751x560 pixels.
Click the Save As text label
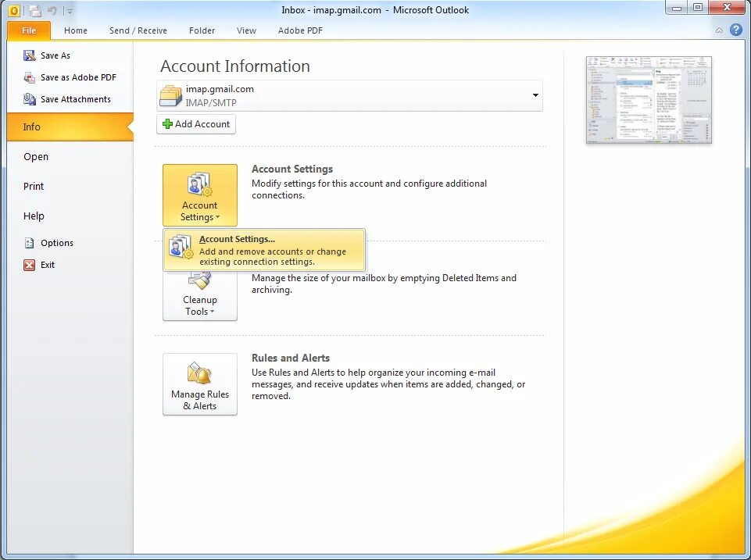(x=55, y=55)
